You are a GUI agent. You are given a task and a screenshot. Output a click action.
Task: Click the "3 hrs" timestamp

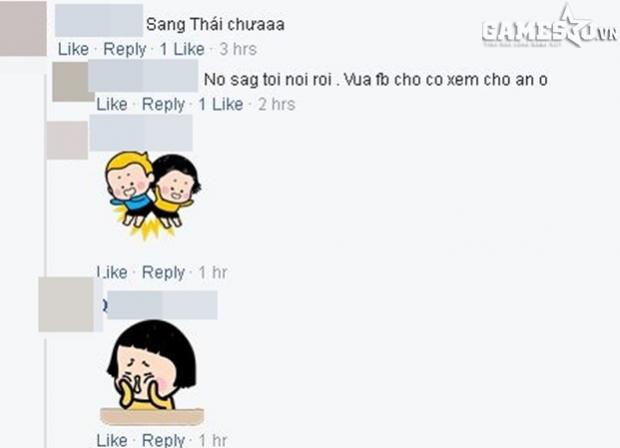point(238,49)
